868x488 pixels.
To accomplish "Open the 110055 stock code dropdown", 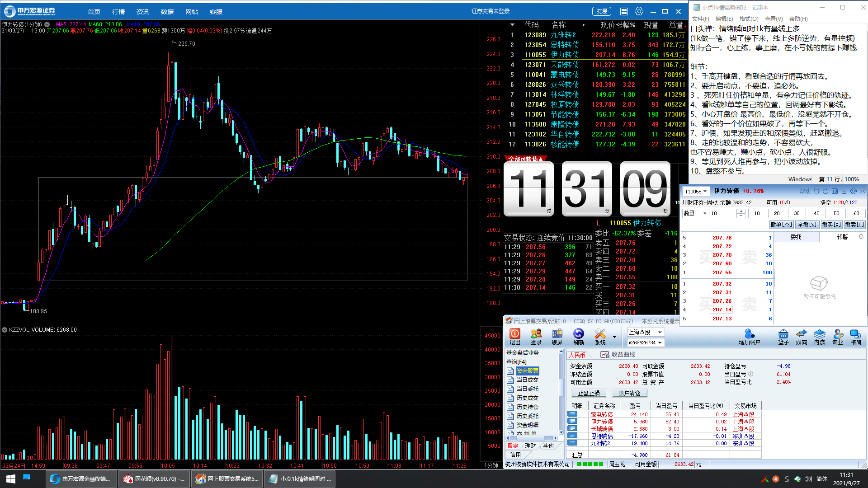I will pyautogui.click(x=705, y=192).
